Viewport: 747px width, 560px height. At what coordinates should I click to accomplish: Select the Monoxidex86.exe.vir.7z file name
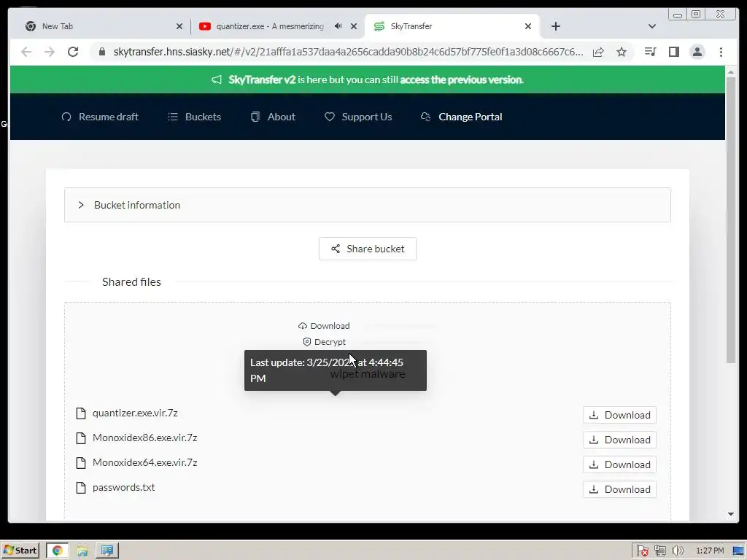point(145,437)
